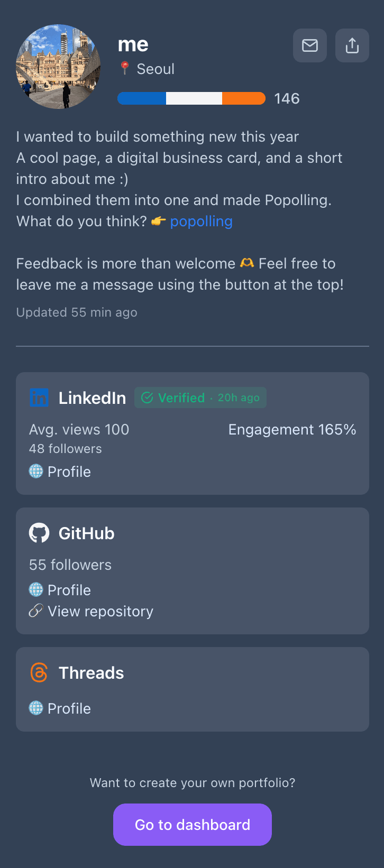Click the red location pin icon
This screenshot has height=868, width=384.
[x=125, y=68]
